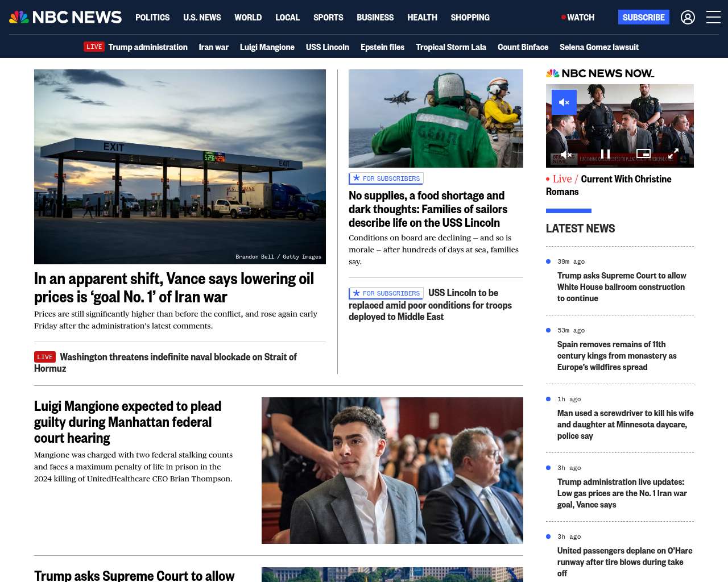This screenshot has height=582, width=728.
Task: Click the Watch link in the header
Action: 578,18
